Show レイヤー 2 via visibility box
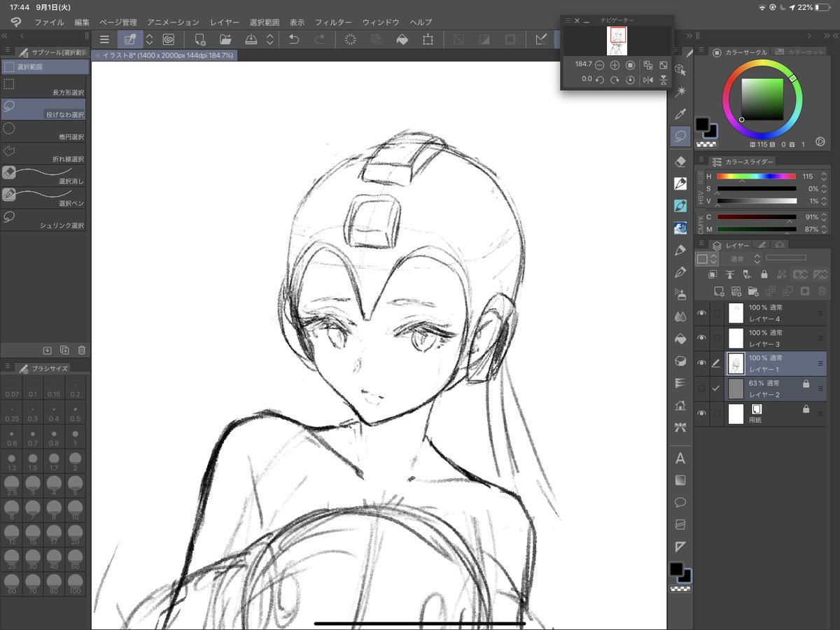 [702, 388]
